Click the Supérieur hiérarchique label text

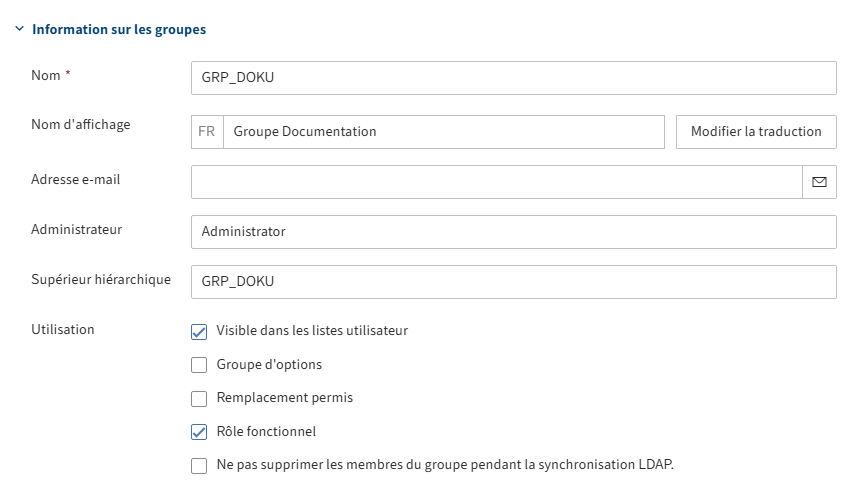(101, 279)
